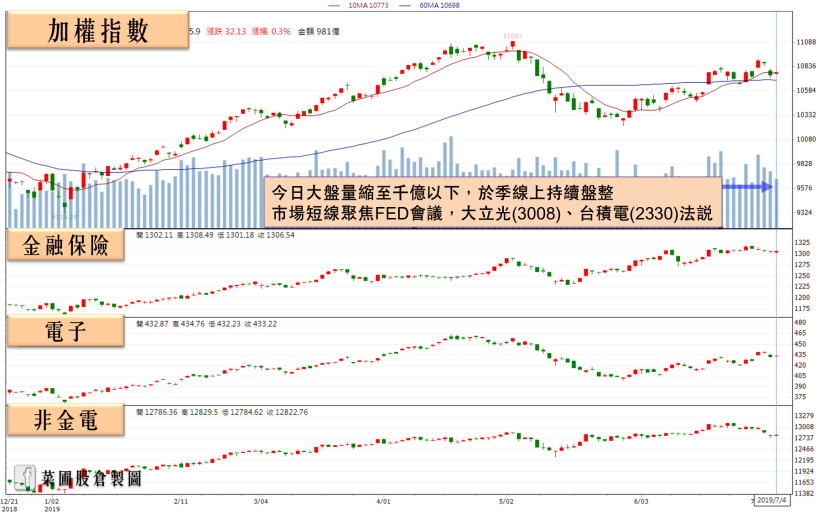Click the 10MA 10773 legend entry
This screenshot has width=820, height=513.
[x=358, y=5]
